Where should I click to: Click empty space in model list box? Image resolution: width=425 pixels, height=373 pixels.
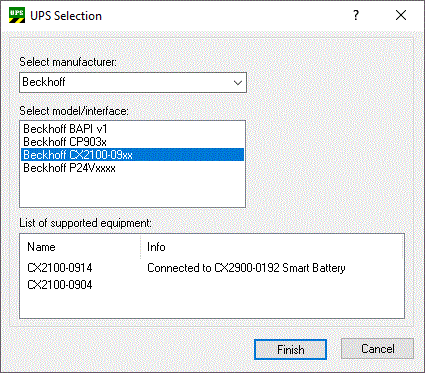[132, 190]
